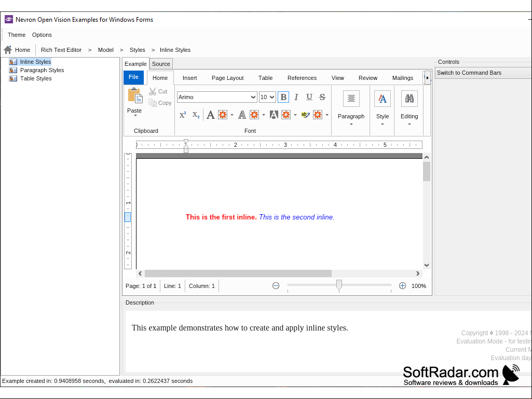Screen dimensions: 532x399
Task: Navigate to Model breadcrumb
Action: (106, 50)
